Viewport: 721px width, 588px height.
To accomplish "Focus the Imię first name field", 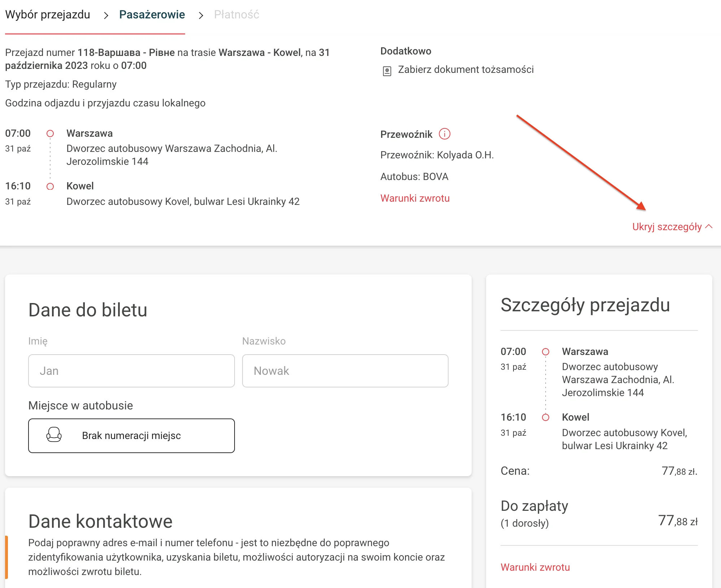I will point(131,371).
